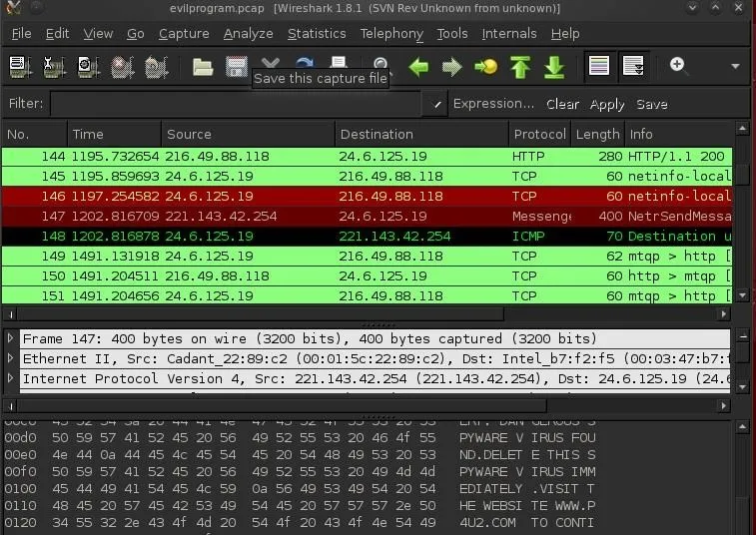The width and height of the screenshot is (756, 535).
Task: Open the Telephony menu
Action: tap(391, 33)
